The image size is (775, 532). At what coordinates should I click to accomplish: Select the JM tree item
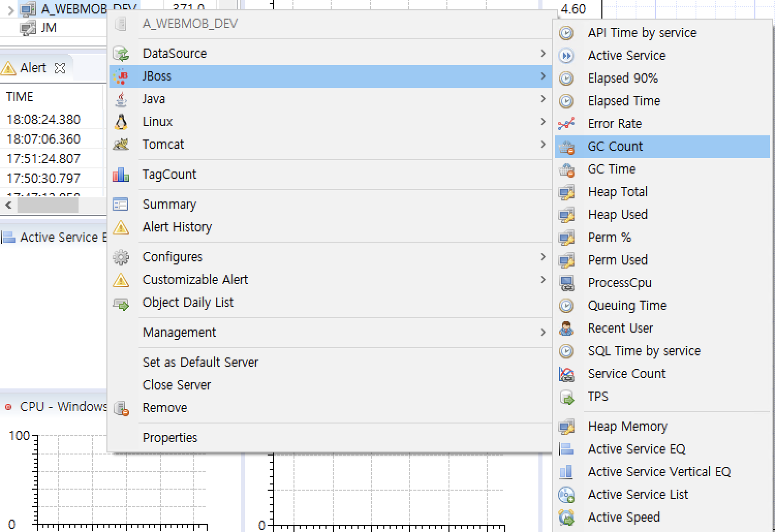[x=49, y=28]
